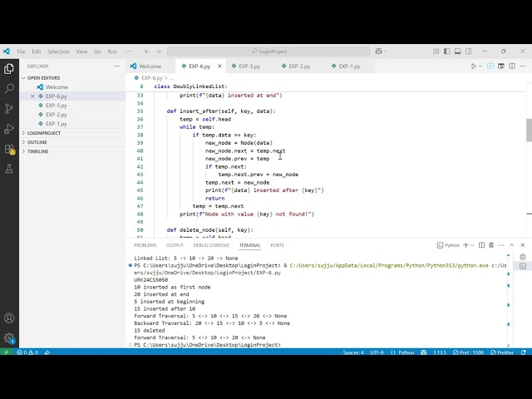Customize layout icon in title bar
The width and height of the screenshot is (532, 399).
(x=436, y=52)
